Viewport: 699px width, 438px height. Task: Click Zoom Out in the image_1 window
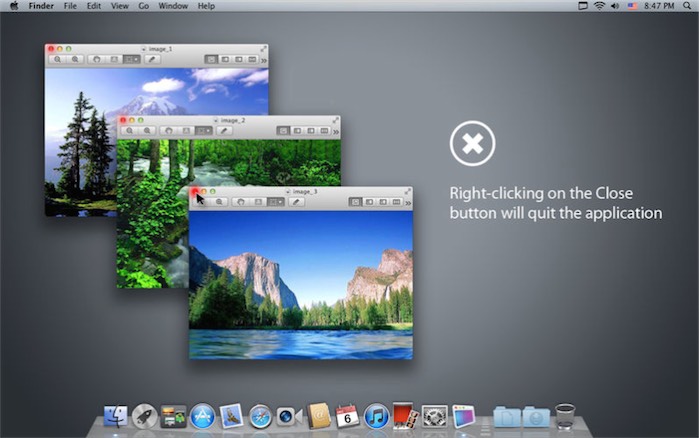tap(58, 59)
